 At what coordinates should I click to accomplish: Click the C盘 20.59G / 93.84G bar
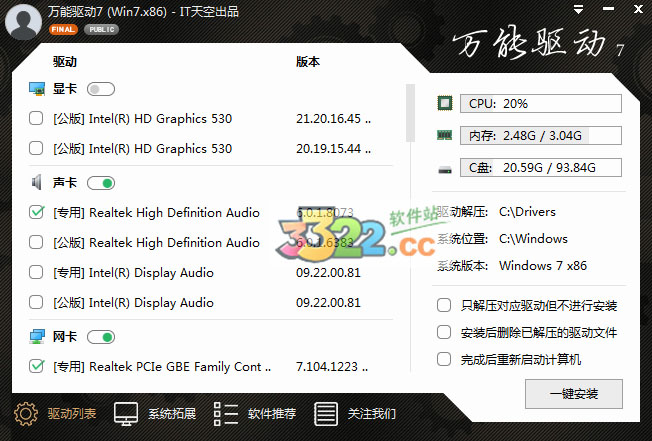[541, 168]
